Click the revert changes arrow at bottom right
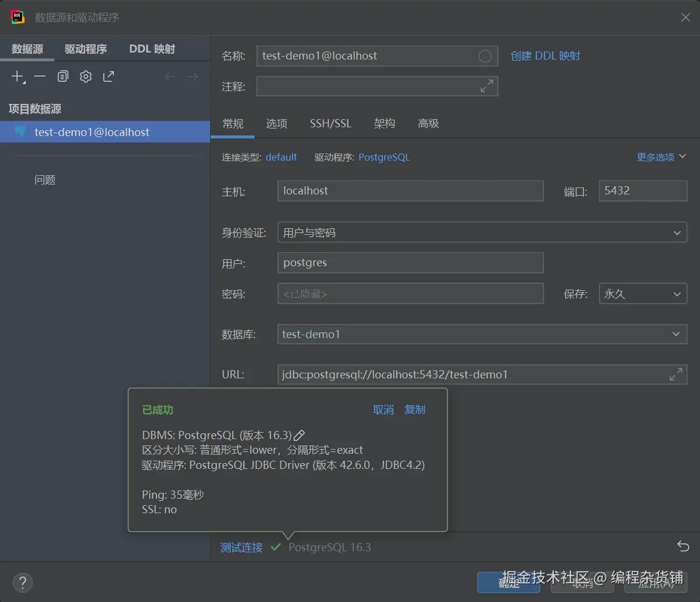The width and height of the screenshot is (700, 602). point(682,547)
